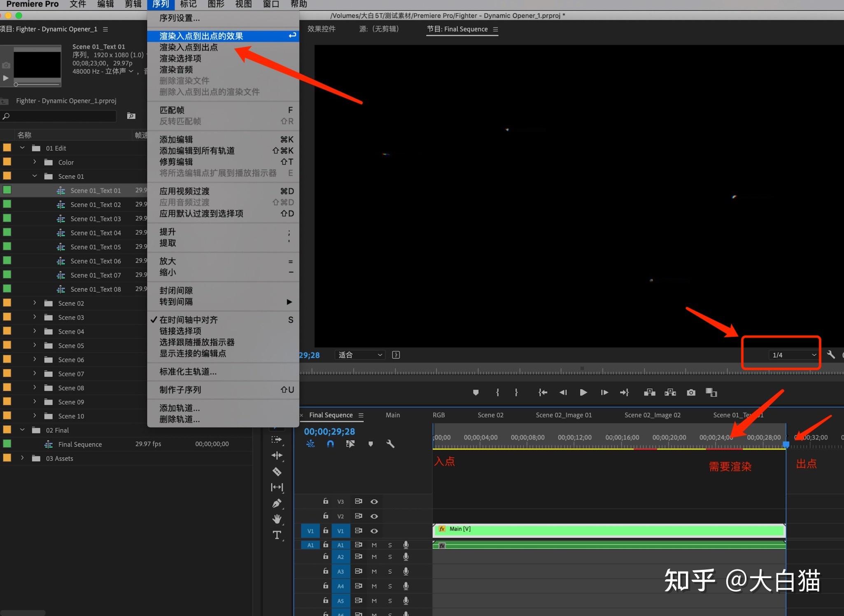
Task: Click the Step Forward one frame button
Action: (x=604, y=392)
